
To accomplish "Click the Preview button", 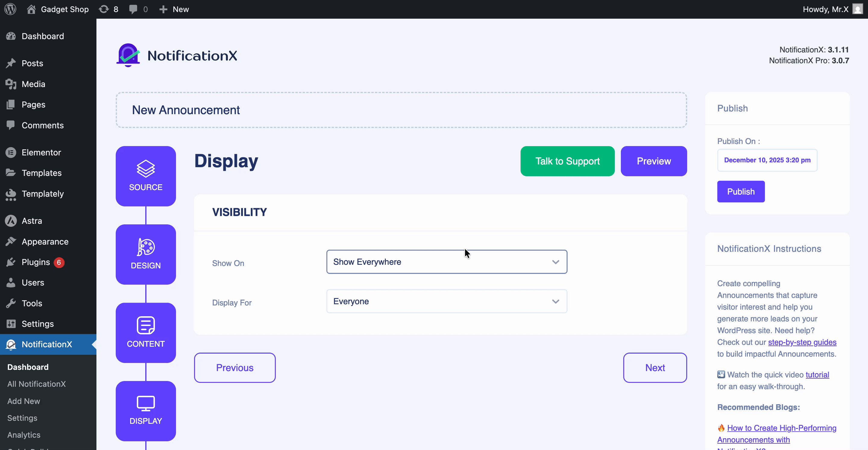I will [x=654, y=161].
